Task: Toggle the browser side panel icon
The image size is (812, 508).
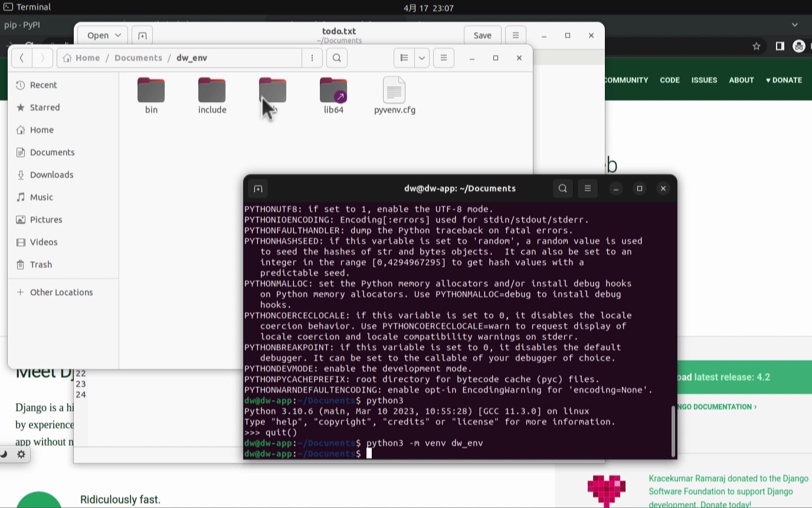Action: click(780, 46)
